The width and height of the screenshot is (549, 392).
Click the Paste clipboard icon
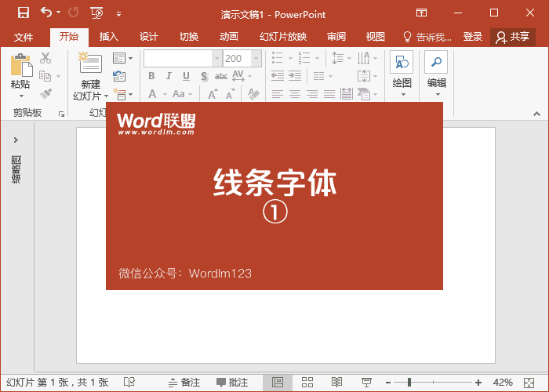point(20,67)
